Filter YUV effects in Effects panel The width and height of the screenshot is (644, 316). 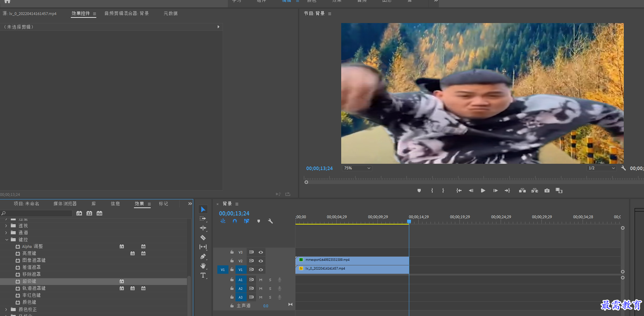pyautogui.click(x=99, y=213)
